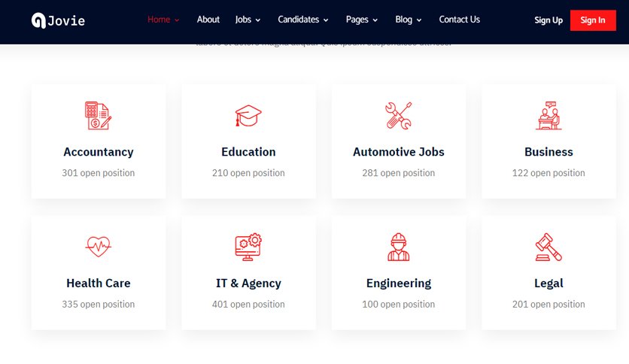The image size is (629, 364).
Task: Click "401 open position" text
Action: (x=248, y=305)
